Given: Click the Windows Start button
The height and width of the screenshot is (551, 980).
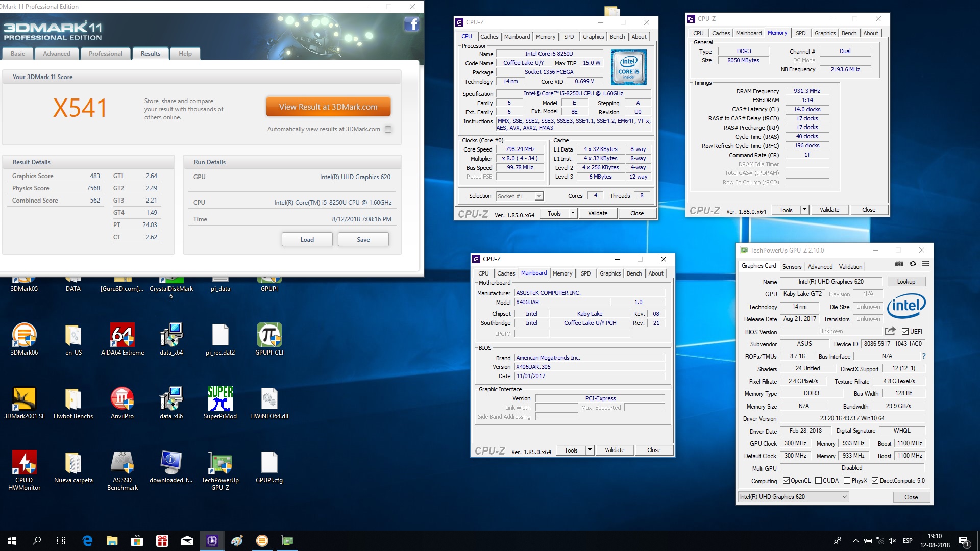Looking at the screenshot, I should coord(12,541).
